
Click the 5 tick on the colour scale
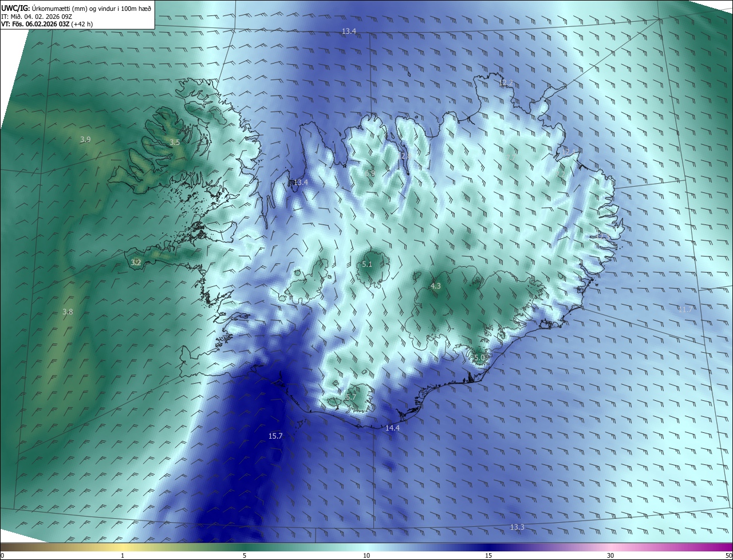(245, 556)
